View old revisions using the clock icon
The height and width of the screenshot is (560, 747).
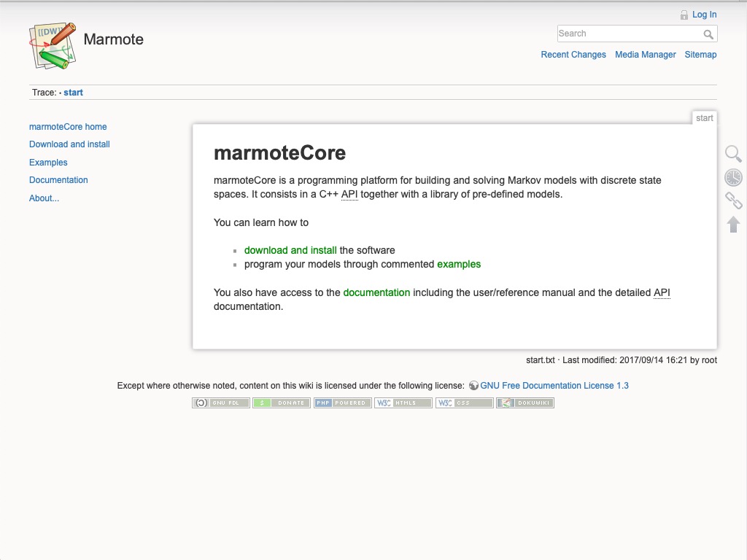click(x=733, y=177)
